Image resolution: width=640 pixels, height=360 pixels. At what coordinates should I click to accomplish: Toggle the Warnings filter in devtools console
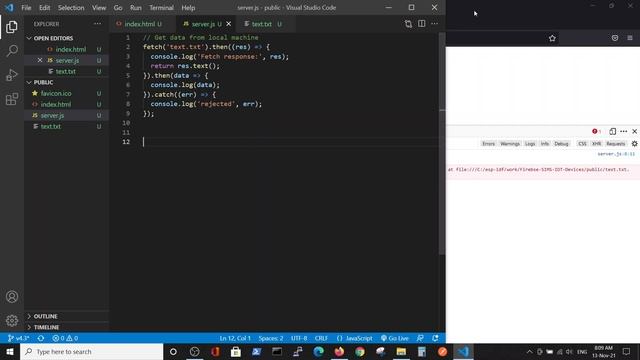[510, 144]
